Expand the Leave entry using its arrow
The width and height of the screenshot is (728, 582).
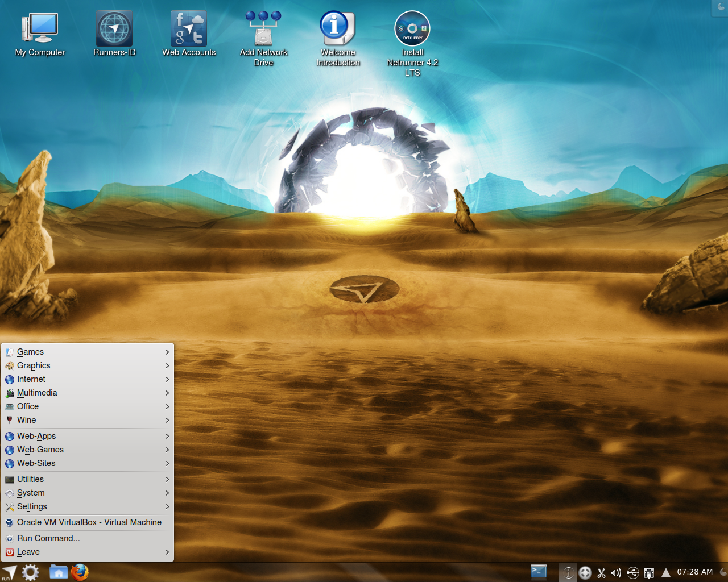(x=167, y=552)
